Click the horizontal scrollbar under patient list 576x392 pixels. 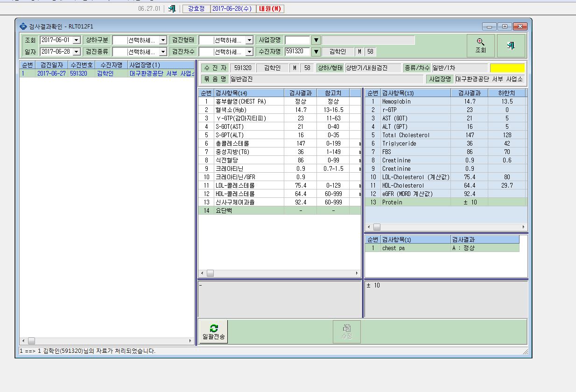[106, 341]
